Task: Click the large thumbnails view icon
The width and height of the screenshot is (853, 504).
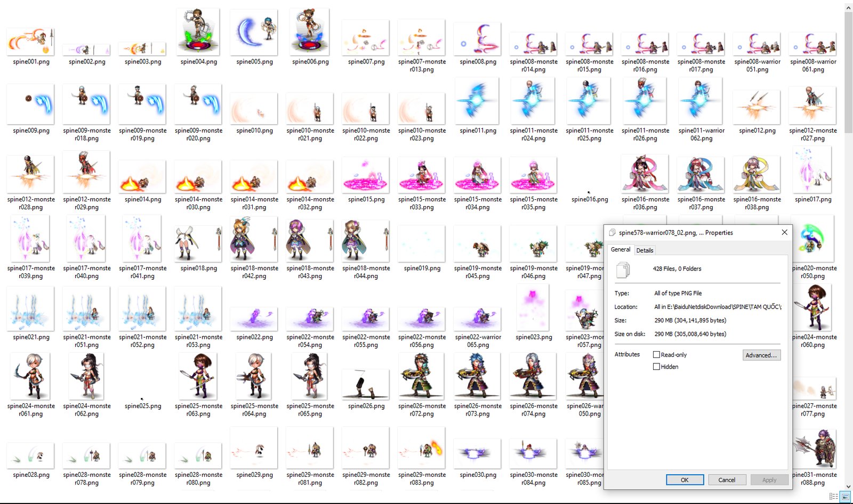Action: pos(846,497)
